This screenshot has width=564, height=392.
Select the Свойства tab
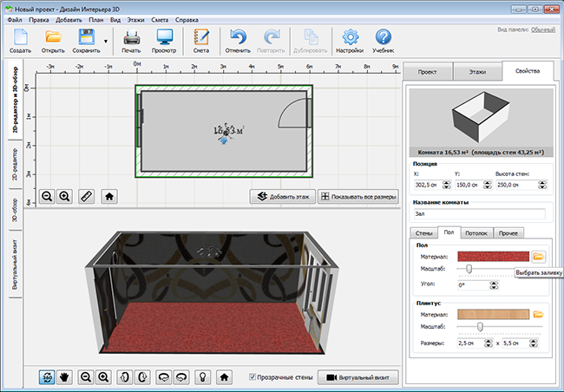(528, 71)
